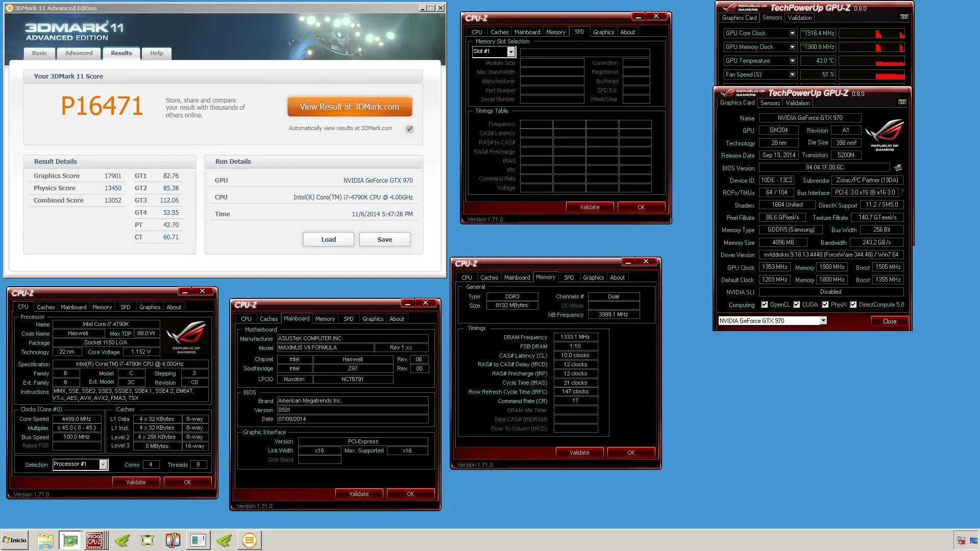The image size is (980, 551).
Task: Click the GPU Core Clock sensor graph
Action: 872,33
